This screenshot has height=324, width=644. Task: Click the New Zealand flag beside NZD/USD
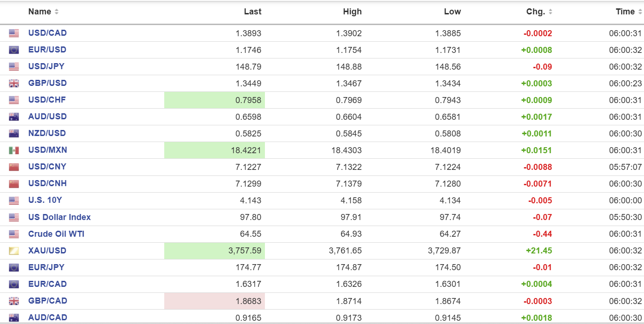[14, 134]
